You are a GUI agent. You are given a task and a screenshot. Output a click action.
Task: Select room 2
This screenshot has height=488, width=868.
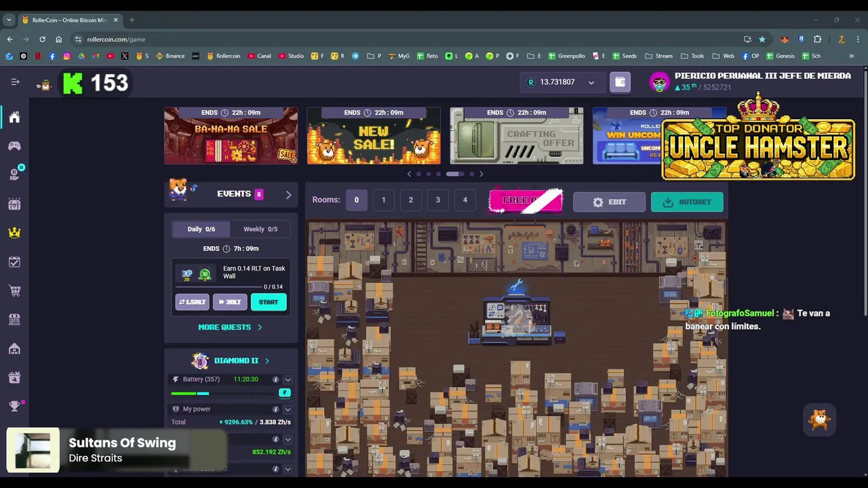tap(410, 200)
